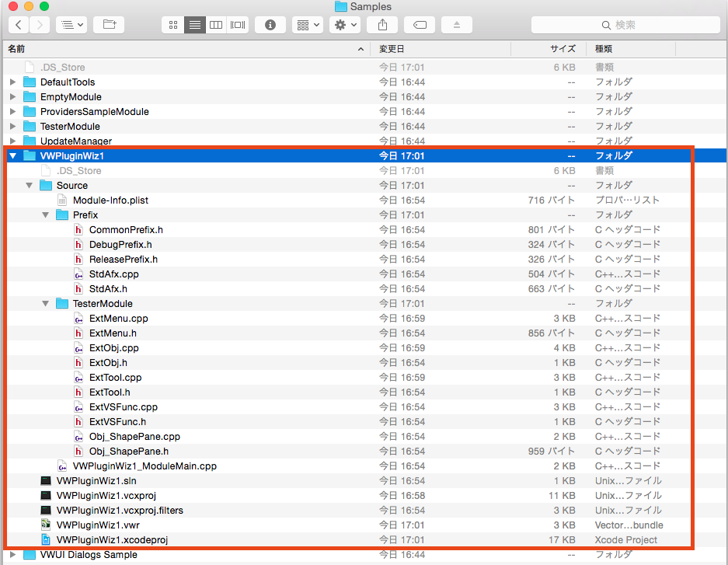Select the ExtMenu.cpp file icon
Viewport: 728px width, 565px height.
pyautogui.click(x=78, y=319)
